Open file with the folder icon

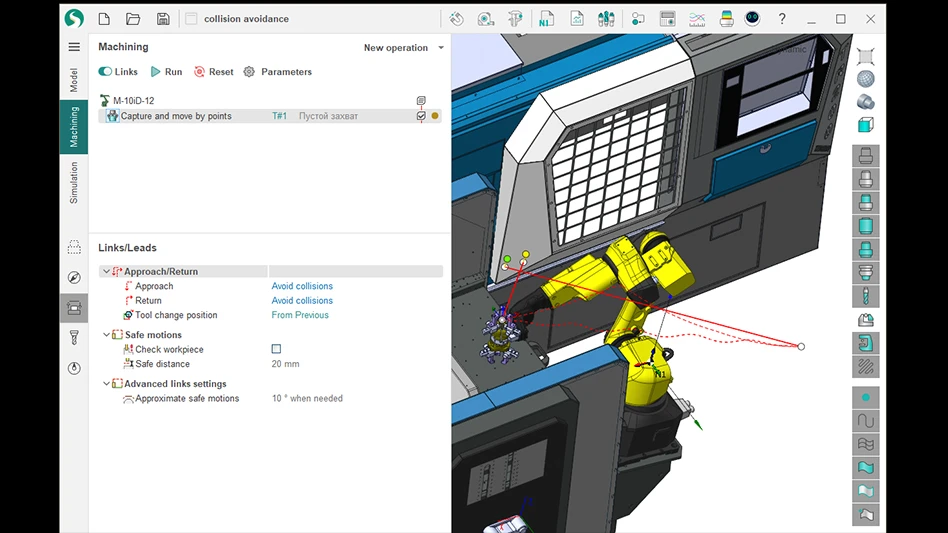point(133,19)
